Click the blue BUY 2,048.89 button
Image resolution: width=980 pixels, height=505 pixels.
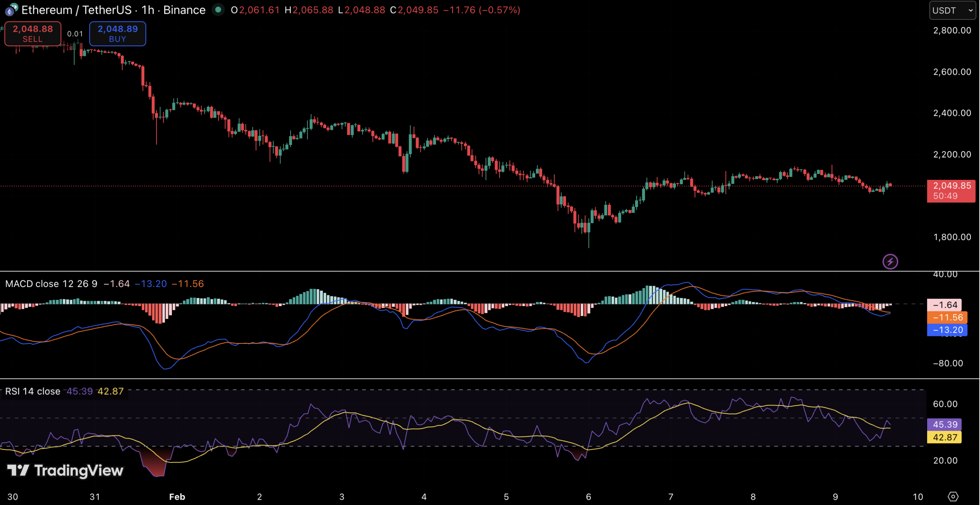coord(118,34)
